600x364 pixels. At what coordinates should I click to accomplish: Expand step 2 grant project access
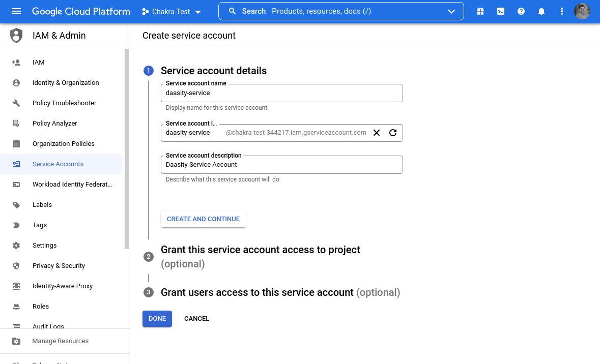click(x=260, y=250)
